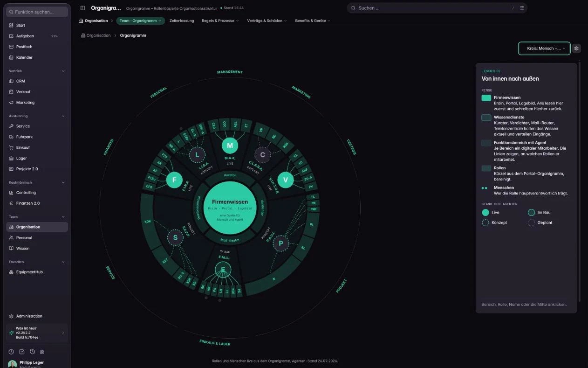Image resolution: width=588 pixels, height=368 pixels.
Task: Open the history icon in sidebar footer
Action: tap(32, 352)
